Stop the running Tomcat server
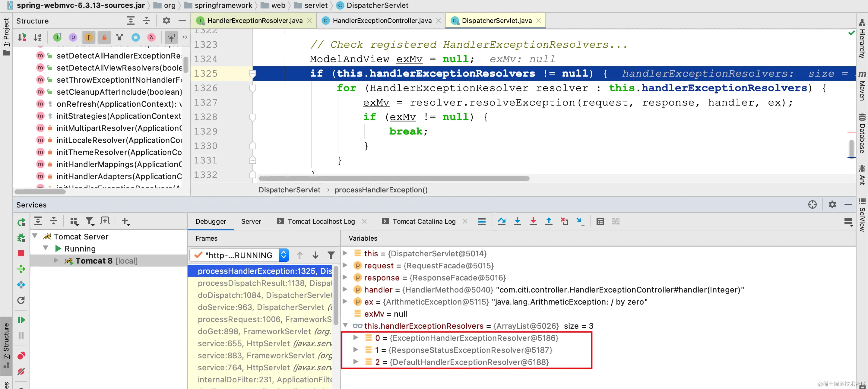 coord(21,253)
